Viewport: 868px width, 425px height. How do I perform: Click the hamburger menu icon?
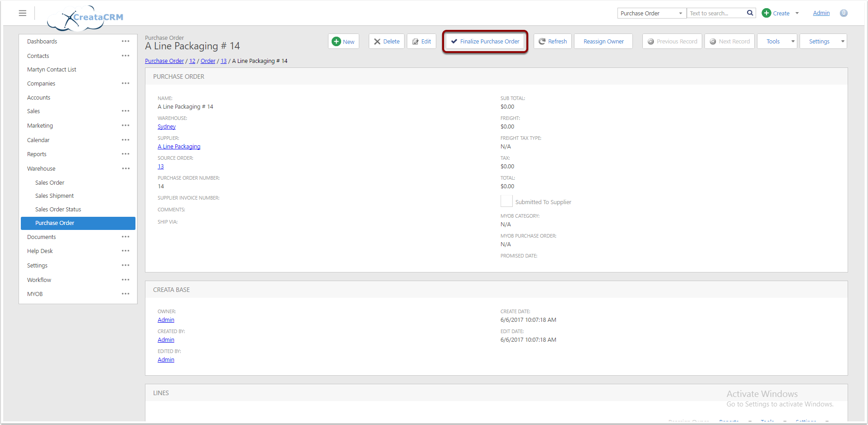point(22,13)
